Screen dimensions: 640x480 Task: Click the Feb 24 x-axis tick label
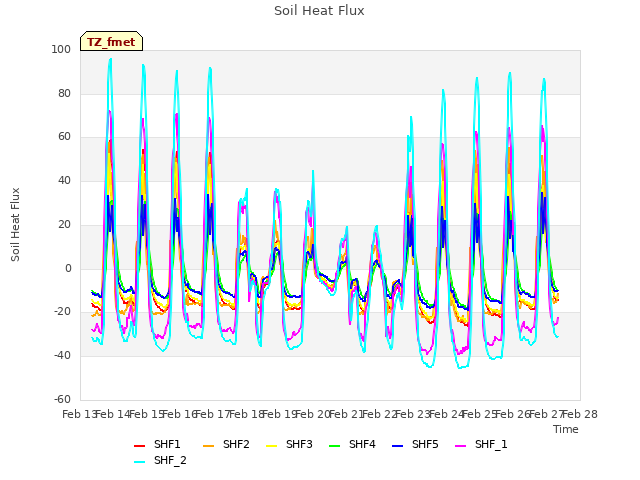coord(447,414)
